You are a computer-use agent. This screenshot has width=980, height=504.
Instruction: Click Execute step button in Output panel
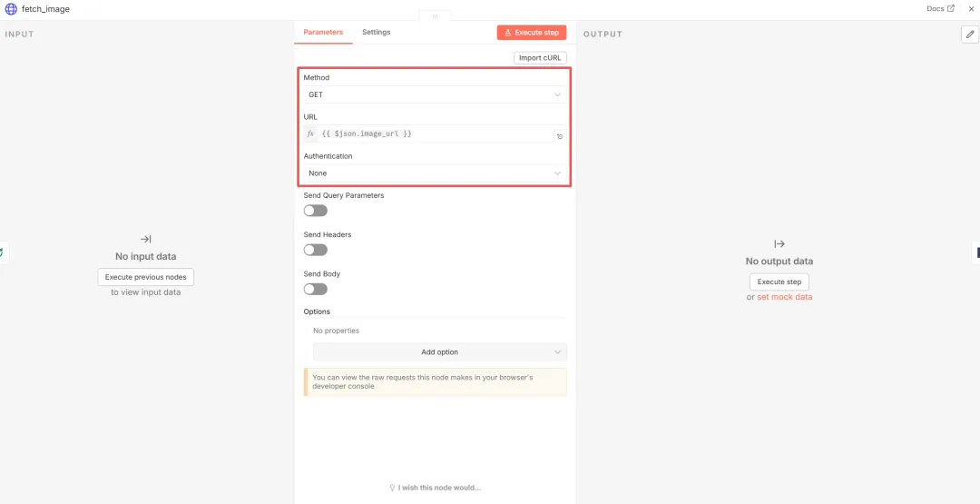pos(779,282)
